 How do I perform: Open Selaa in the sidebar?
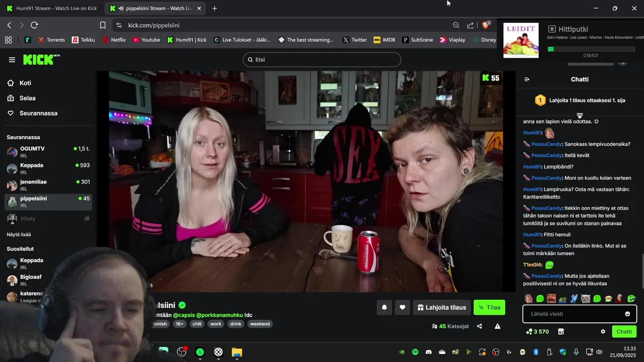pyautogui.click(x=27, y=98)
